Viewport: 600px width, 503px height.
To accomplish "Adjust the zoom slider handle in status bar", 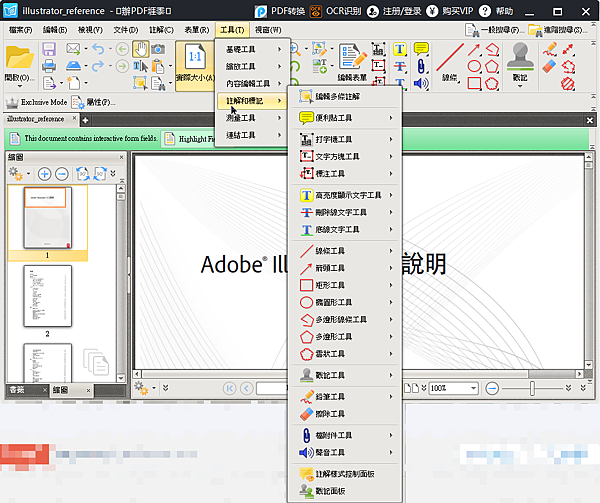I will (532, 388).
